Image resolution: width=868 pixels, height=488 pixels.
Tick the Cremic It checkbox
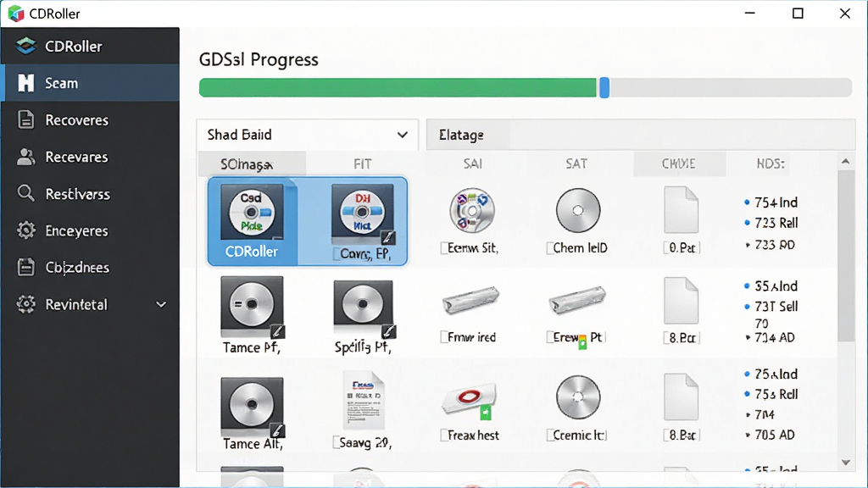tap(549, 435)
